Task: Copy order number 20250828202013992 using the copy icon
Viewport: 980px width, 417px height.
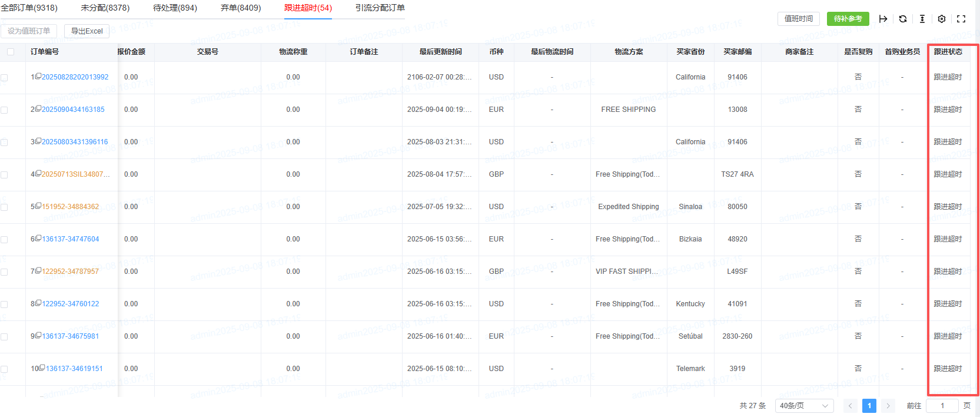Action: [x=38, y=76]
